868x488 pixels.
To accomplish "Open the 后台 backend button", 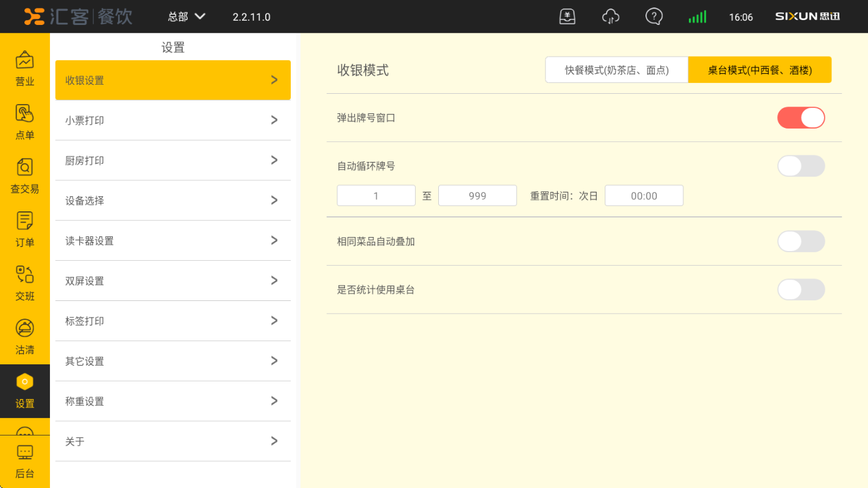I will (24, 462).
